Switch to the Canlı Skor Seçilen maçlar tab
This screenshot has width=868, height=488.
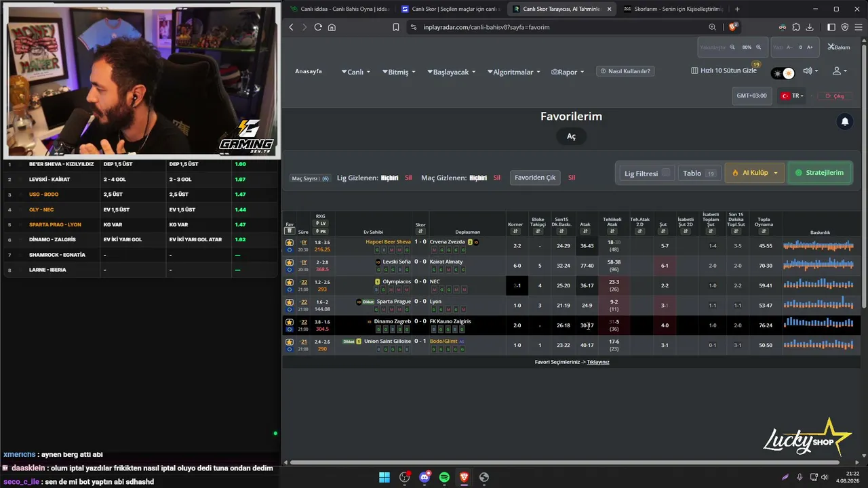(x=451, y=9)
